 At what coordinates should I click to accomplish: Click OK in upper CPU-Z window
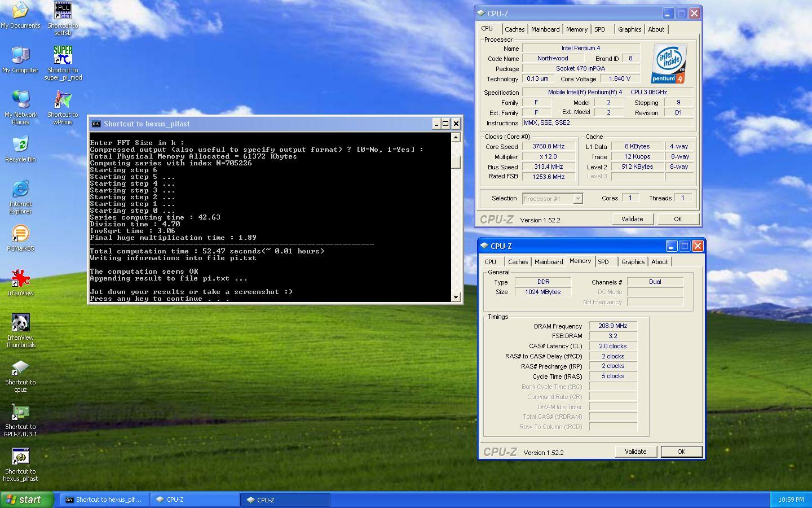coord(678,219)
